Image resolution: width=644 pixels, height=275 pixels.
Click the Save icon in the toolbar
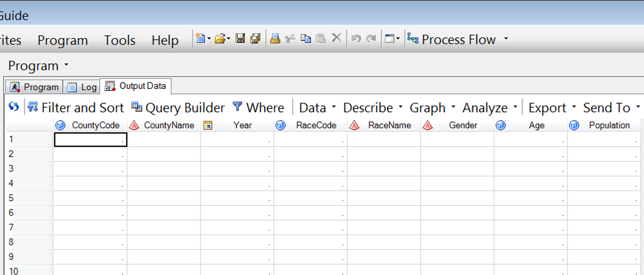click(x=240, y=39)
